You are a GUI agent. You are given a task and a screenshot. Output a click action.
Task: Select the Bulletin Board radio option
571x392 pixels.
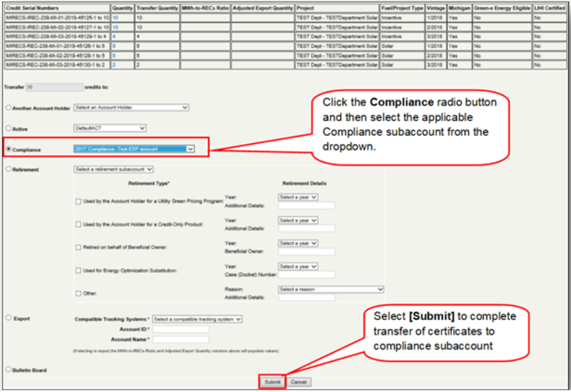8,370
